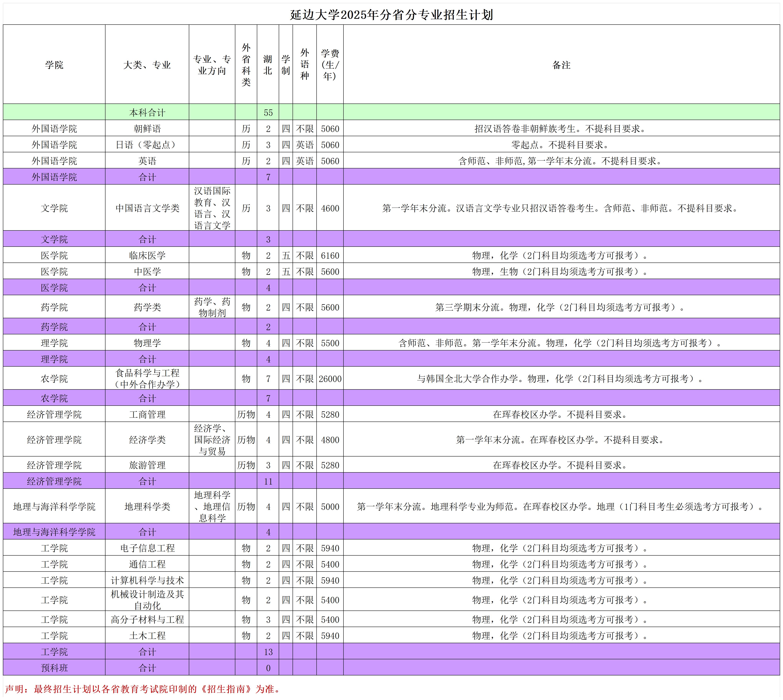The height and width of the screenshot is (700, 783).
Task: Click the 外国语学院 合计 value 7
Action: (268, 177)
